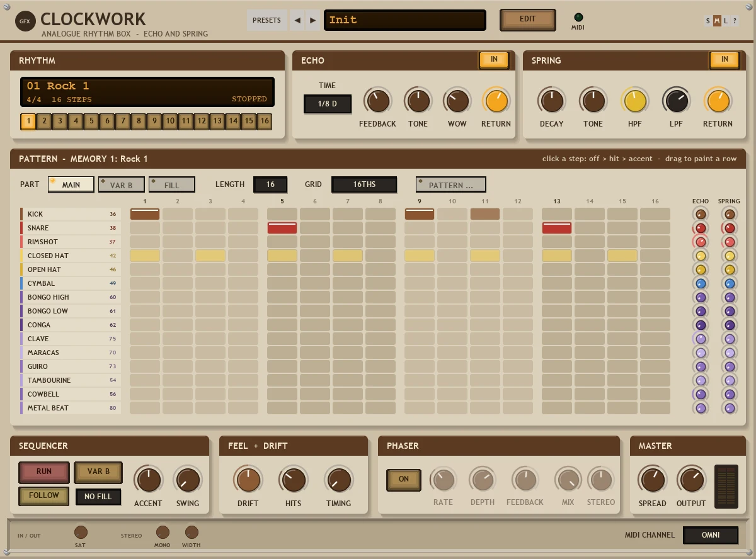Open the MIDI CHANNEL OMNI selector

click(x=711, y=535)
